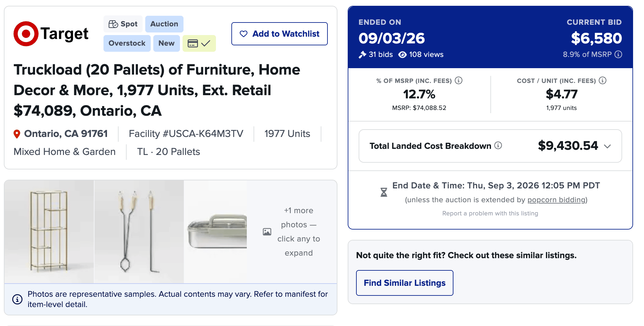Click the Target bullseye logo
The width and height of the screenshot is (644, 326).
coord(26,34)
